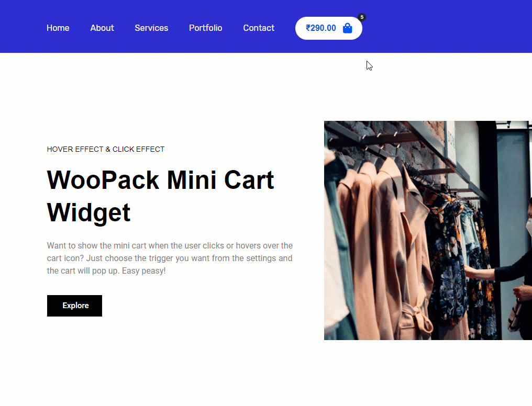Open the About menu item
532x406 pixels.
tap(102, 28)
